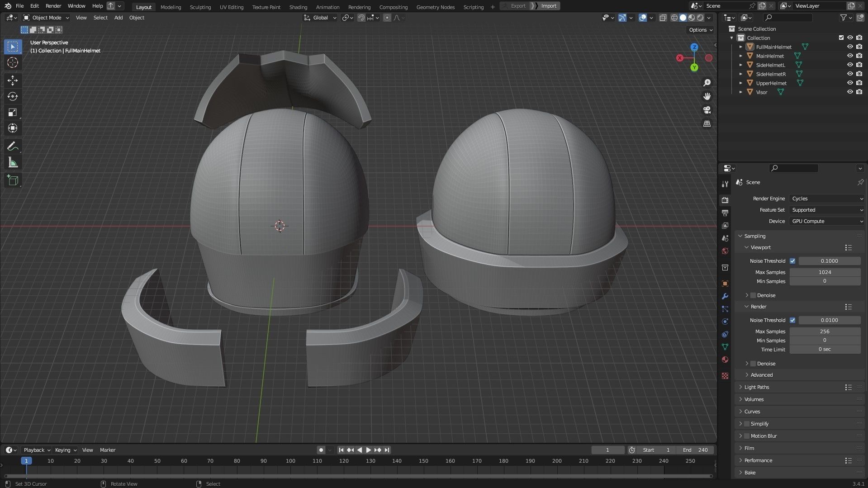Open the Tool properties tab

[725, 184]
